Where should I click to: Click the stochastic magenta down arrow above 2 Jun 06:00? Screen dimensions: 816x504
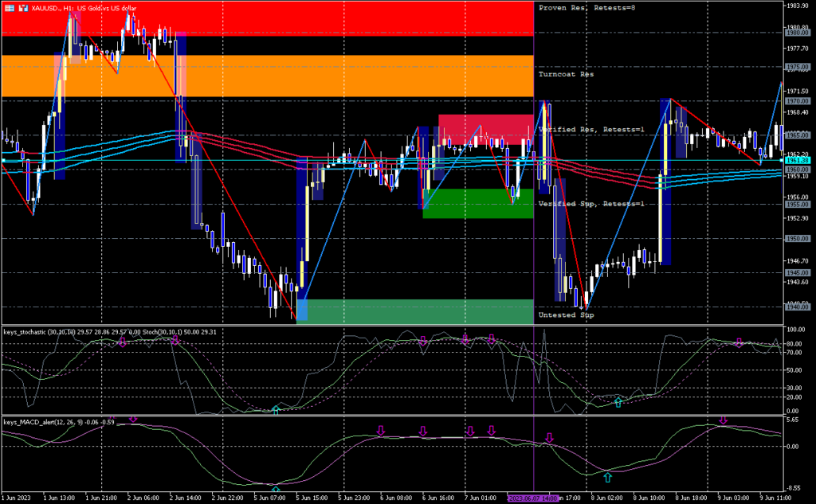tap(122, 342)
